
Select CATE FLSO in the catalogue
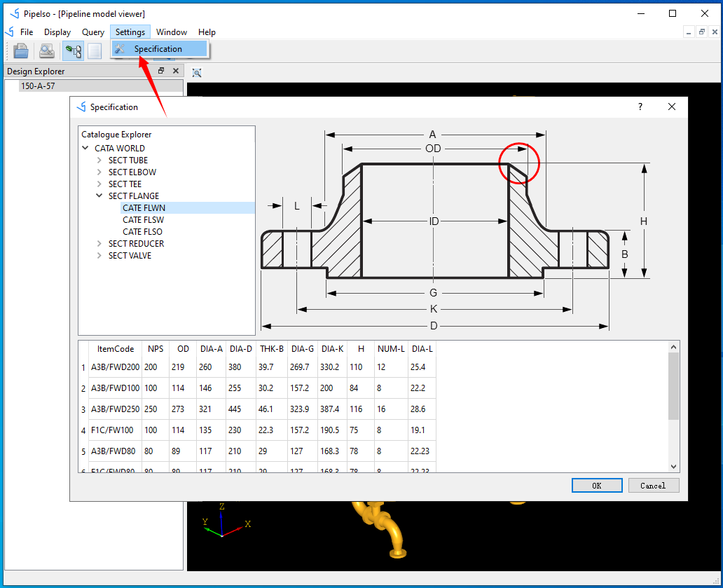click(x=142, y=232)
